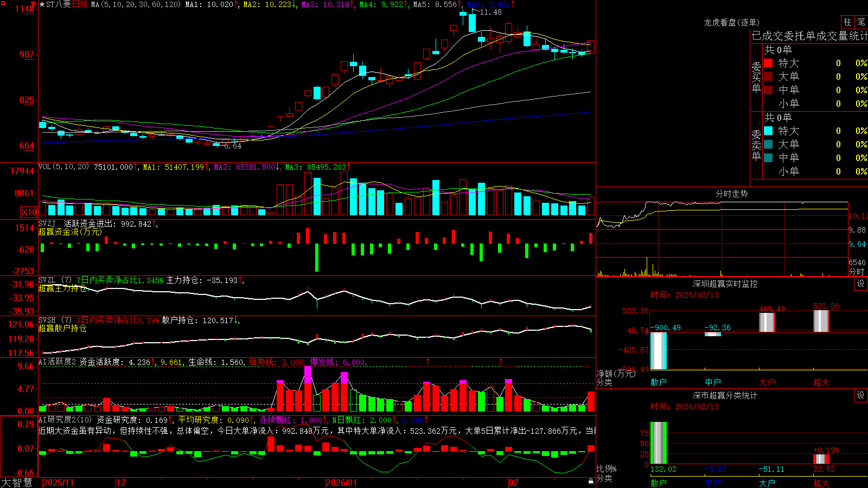This screenshot has height=488, width=868.
Task: Switch to 柱 bar display mode
Action: (x=847, y=22)
